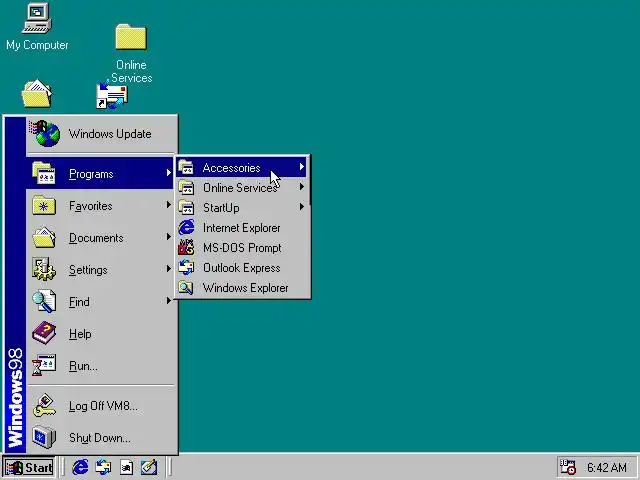Expand the Programs submenu arrow
Image resolution: width=640 pixels, height=480 pixels.
coord(169,173)
